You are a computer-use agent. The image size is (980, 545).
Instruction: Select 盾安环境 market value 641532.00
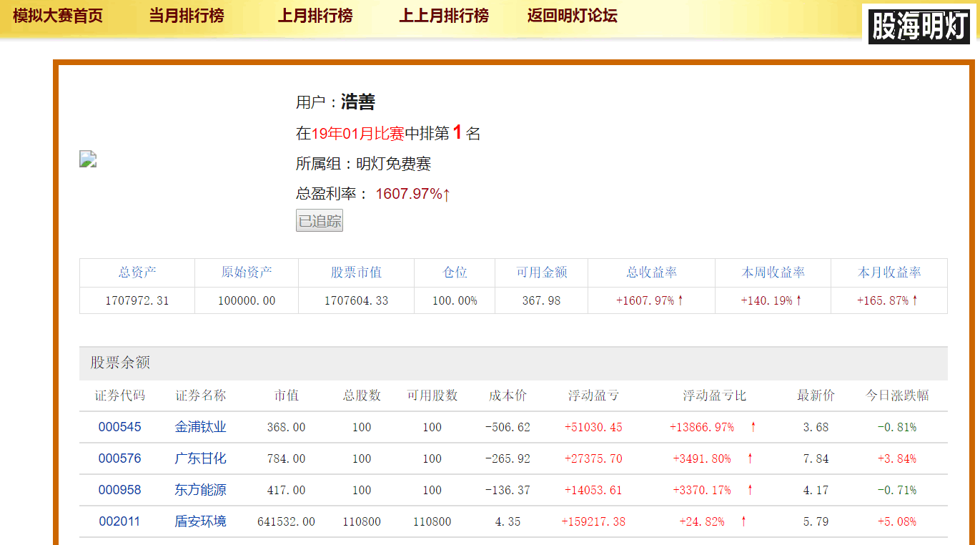[287, 521]
